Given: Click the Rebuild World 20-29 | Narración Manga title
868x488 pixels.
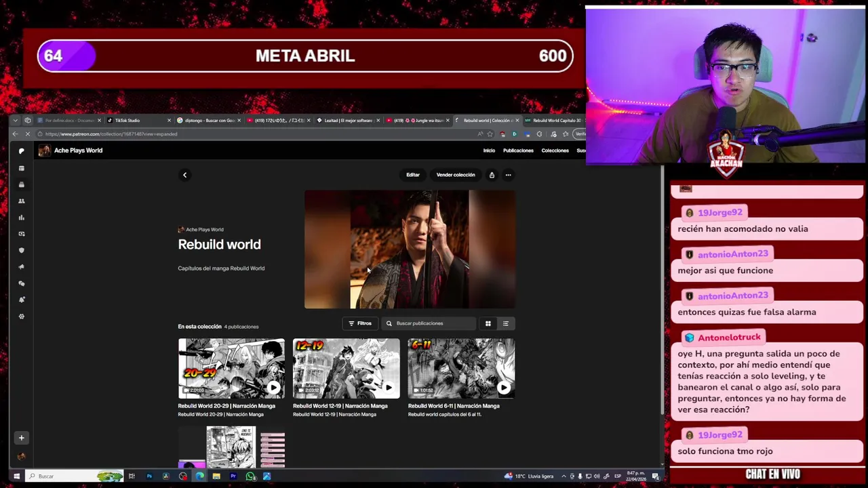Looking at the screenshot, I should 226,406.
